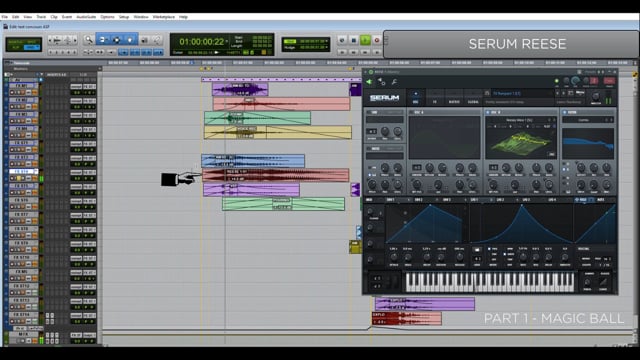Toggle the OSC A enable switch
The width and height of the screenshot is (640, 360).
click(411, 112)
